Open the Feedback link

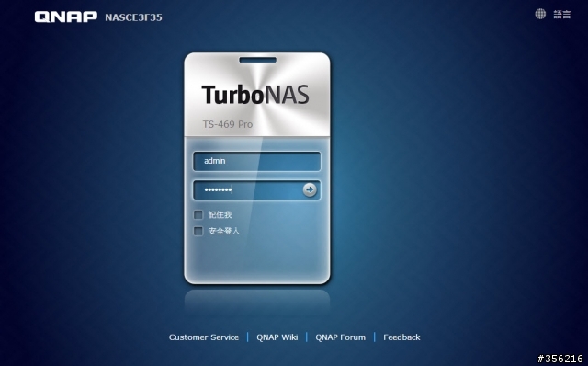[x=401, y=337]
